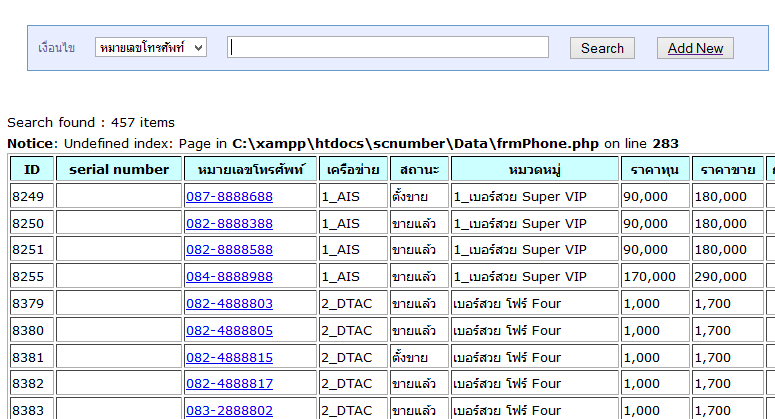Select ID cell 8379
Viewport: 775px width, 419px height.
coord(32,303)
